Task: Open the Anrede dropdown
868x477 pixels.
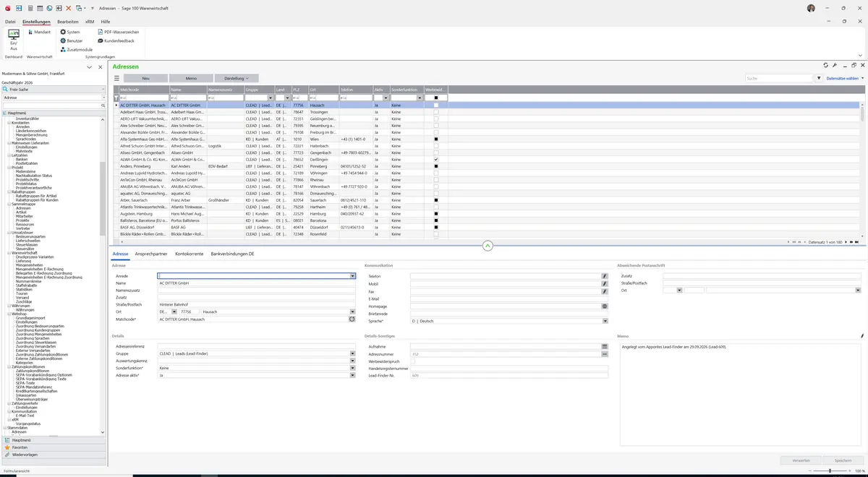Action: tap(353, 276)
